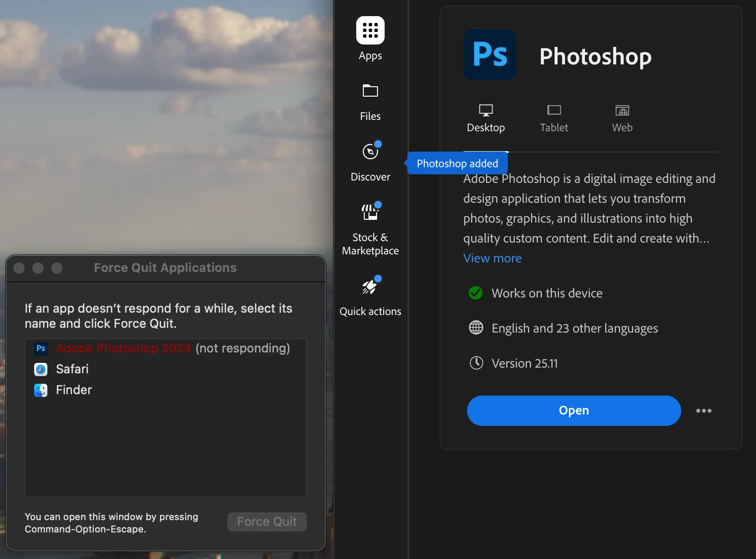Image resolution: width=756 pixels, height=559 pixels.
Task: Switch to the Web tab
Action: click(x=622, y=118)
